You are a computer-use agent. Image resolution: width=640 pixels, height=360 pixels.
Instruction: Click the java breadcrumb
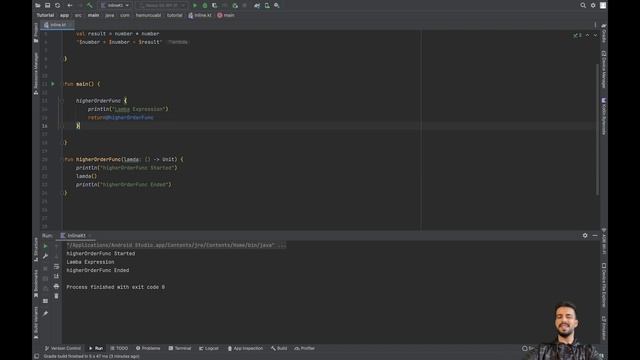pyautogui.click(x=110, y=15)
